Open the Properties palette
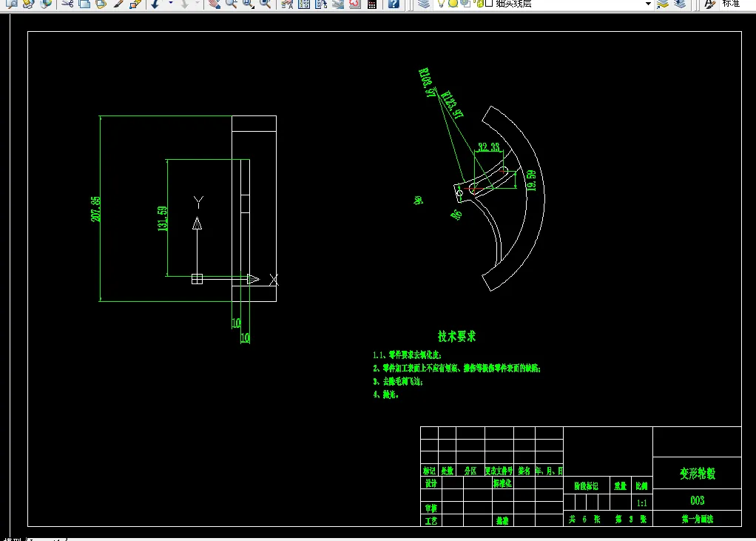 tap(287, 4)
